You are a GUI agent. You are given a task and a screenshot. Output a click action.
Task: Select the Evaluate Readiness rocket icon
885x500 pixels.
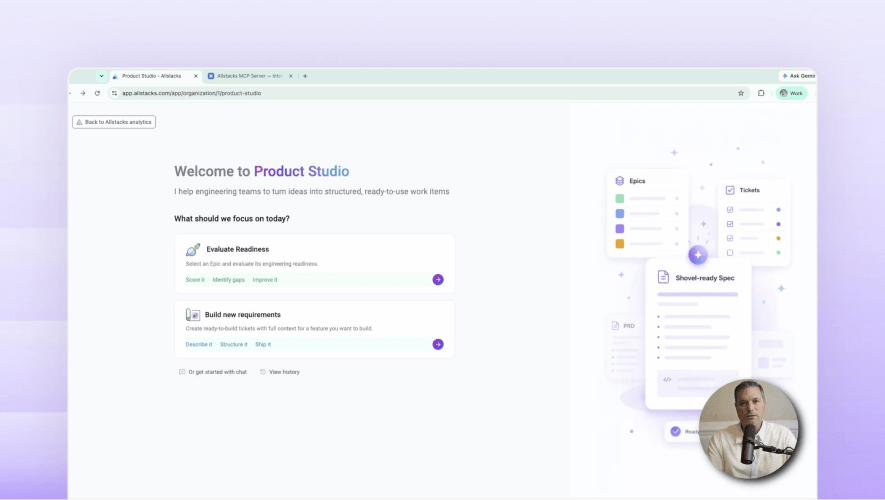193,249
